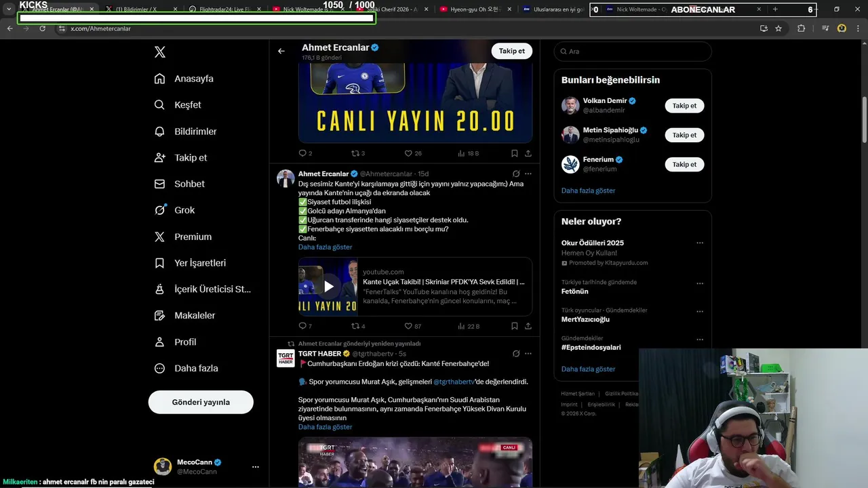Open more menu on TGRT HABER post
868x488 pixels.
(x=528, y=354)
